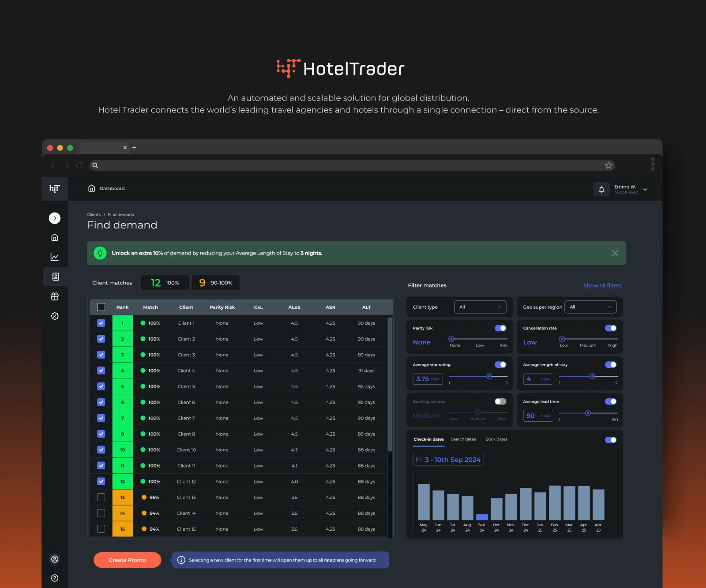Open the clients contact icon in sidebar
Viewport: 706px width, 588px height.
(55, 277)
